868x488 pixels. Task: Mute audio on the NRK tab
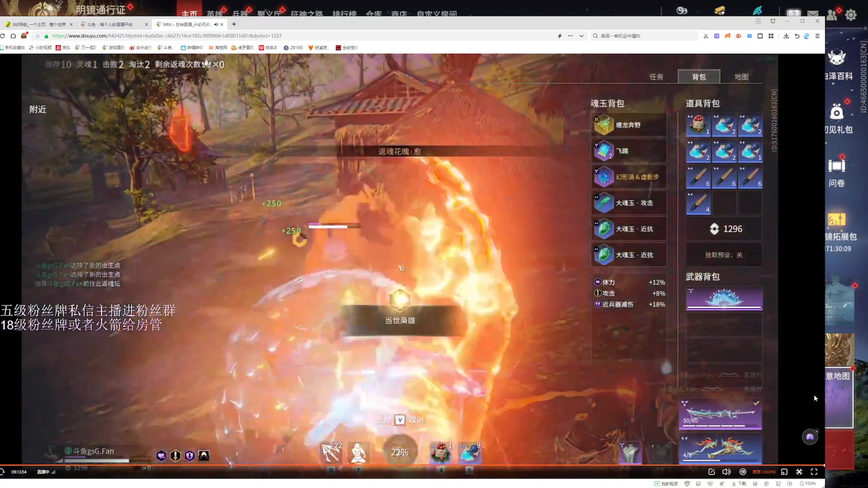216,24
